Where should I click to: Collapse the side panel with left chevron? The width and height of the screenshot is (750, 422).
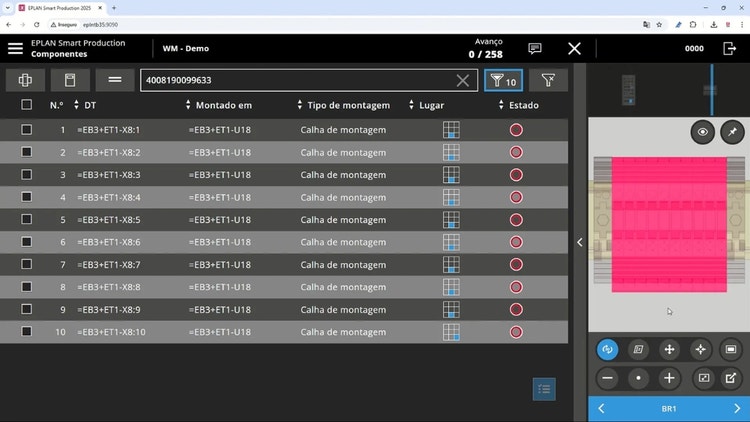point(579,242)
